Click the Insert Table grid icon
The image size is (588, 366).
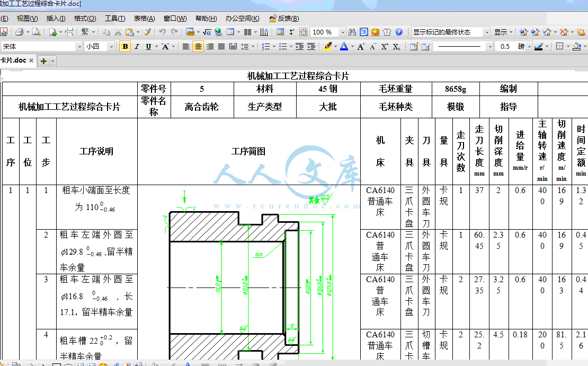coord(230,32)
